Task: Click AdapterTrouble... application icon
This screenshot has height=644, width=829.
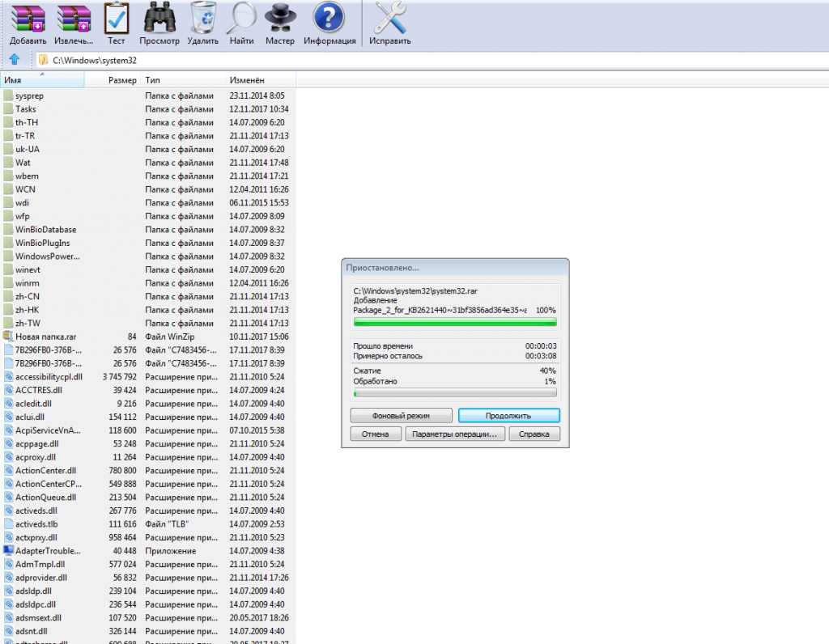Action: point(8,550)
